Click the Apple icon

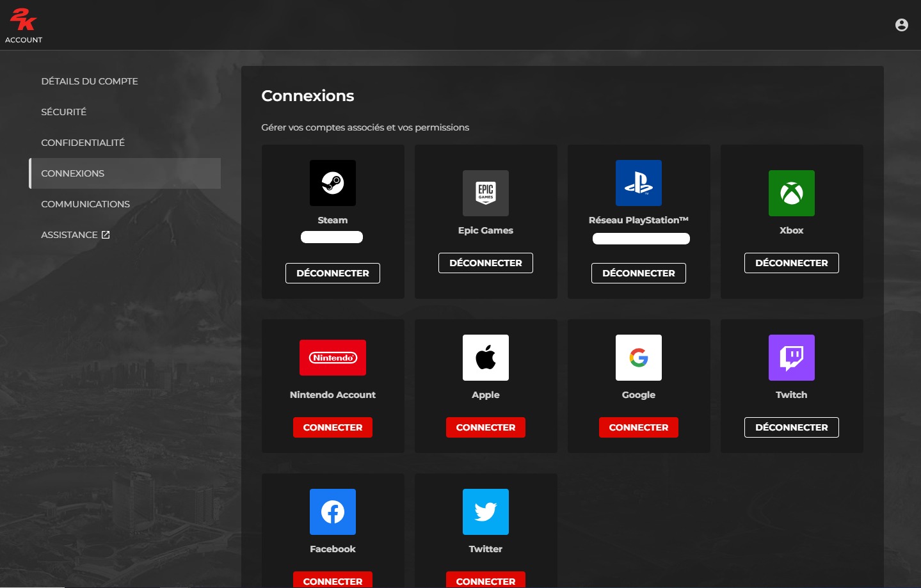coord(485,358)
